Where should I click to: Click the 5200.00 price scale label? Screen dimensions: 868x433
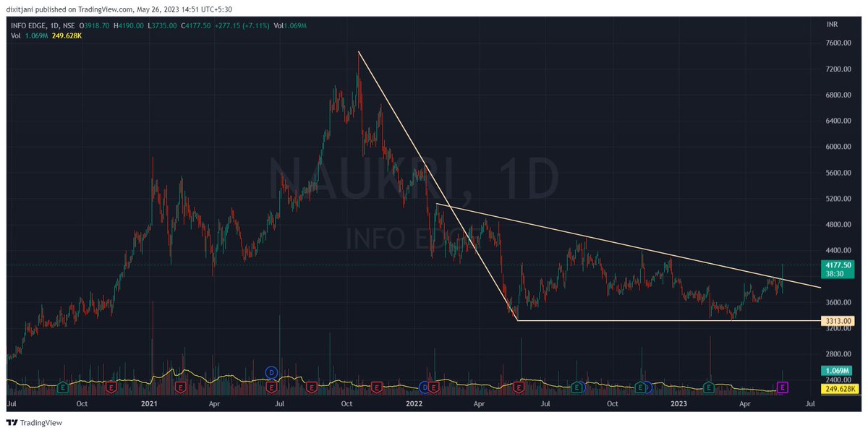(837, 199)
